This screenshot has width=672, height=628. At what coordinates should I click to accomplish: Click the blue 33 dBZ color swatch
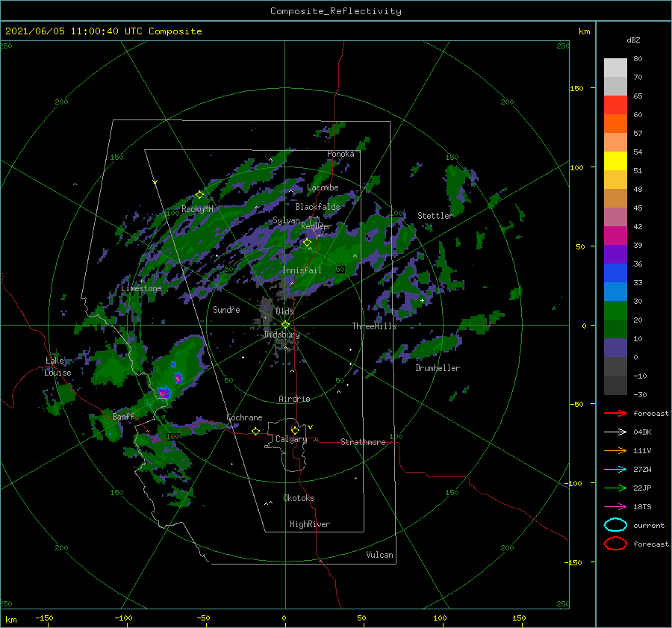pyautogui.click(x=615, y=273)
